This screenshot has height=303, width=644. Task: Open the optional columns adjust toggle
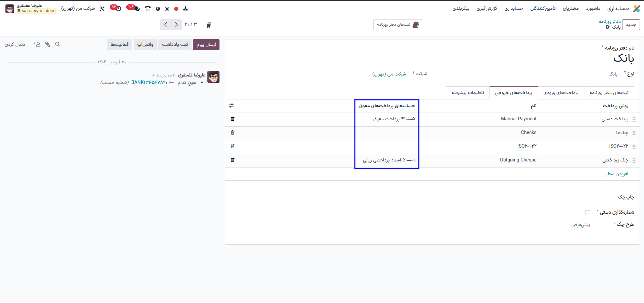[231, 106]
